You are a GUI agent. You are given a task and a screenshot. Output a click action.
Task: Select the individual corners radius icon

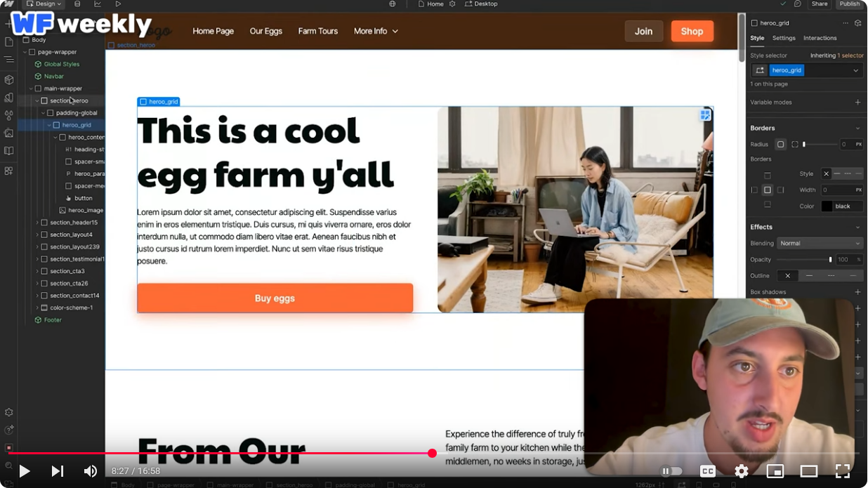click(795, 144)
